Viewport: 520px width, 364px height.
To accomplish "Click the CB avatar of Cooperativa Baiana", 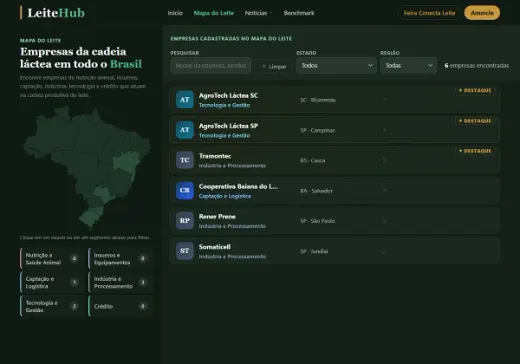I will click(185, 190).
